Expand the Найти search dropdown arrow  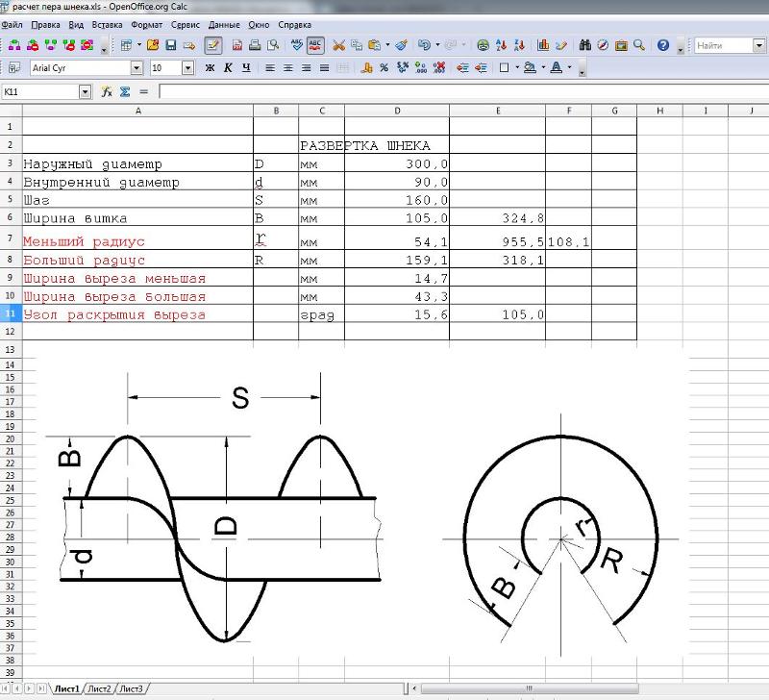click(x=758, y=45)
